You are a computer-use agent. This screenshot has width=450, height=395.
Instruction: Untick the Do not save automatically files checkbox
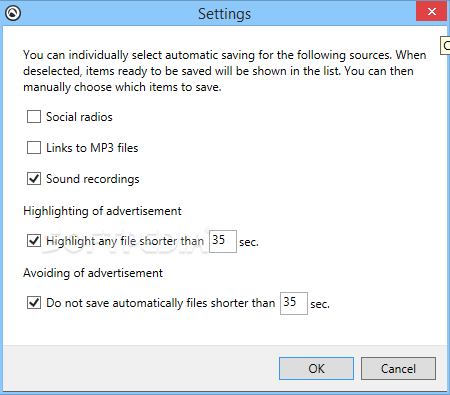(34, 303)
